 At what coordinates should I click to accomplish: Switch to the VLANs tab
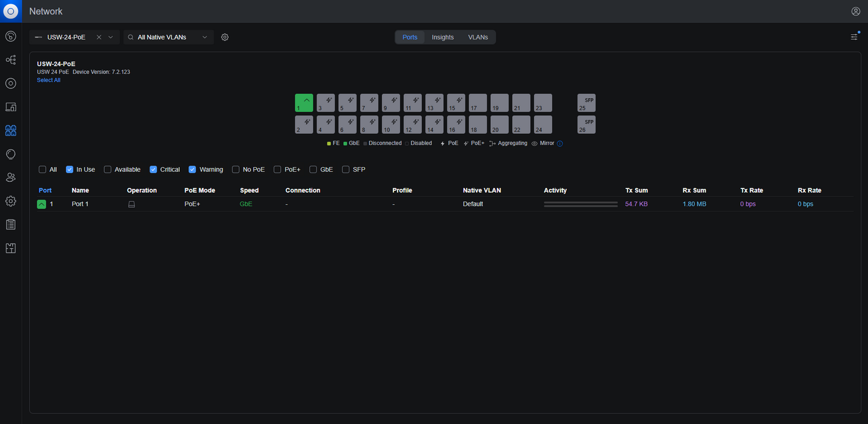pyautogui.click(x=478, y=37)
